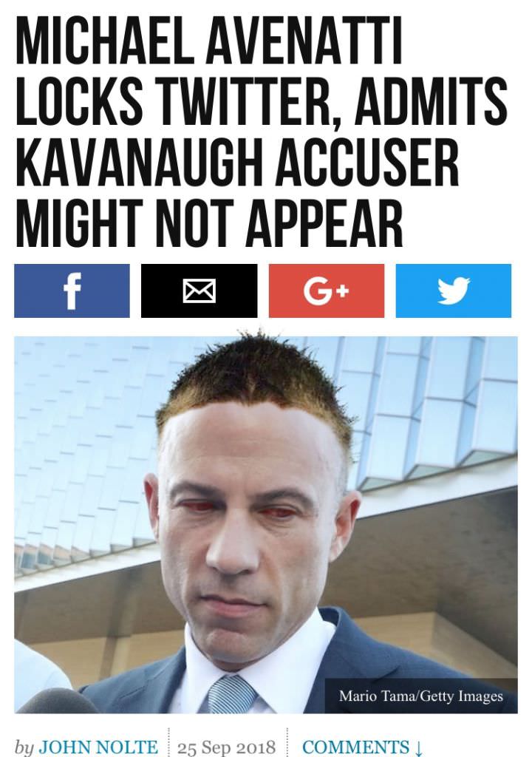Share the article via Facebook icon
532x757 pixels.
[72, 291]
